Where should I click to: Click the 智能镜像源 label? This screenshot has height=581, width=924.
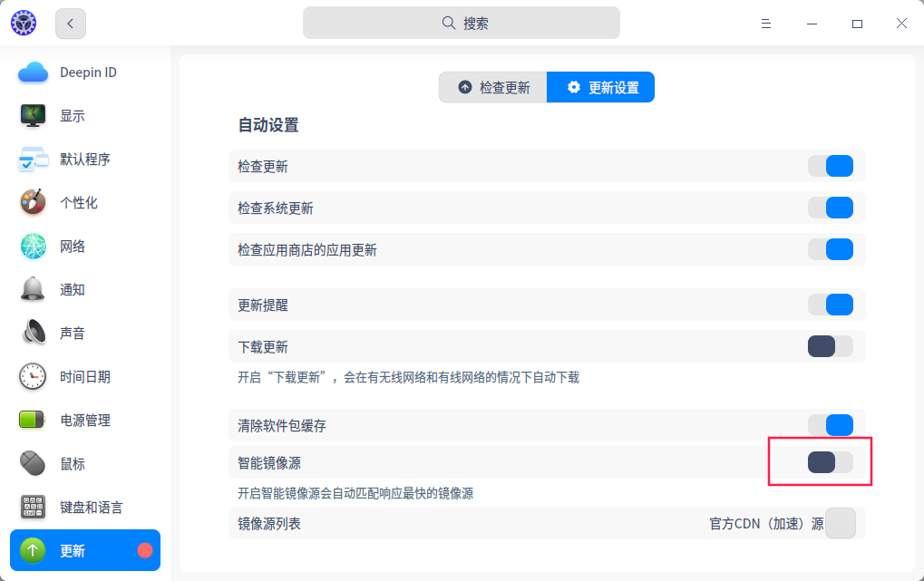pos(269,463)
